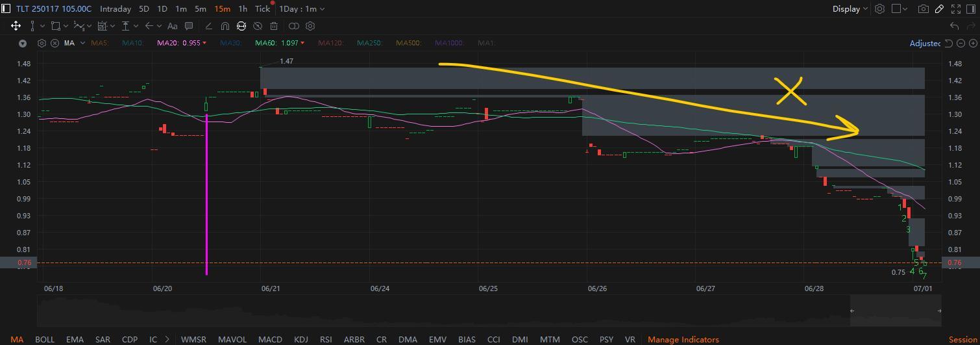The height and width of the screenshot is (345, 980).
Task: Switch to 1h timeframe
Action: [x=243, y=9]
